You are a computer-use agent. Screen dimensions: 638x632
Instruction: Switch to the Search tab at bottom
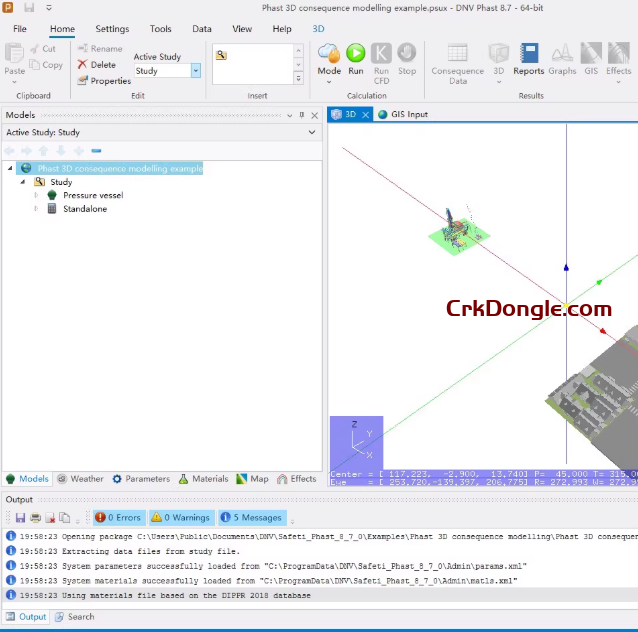[75, 617]
